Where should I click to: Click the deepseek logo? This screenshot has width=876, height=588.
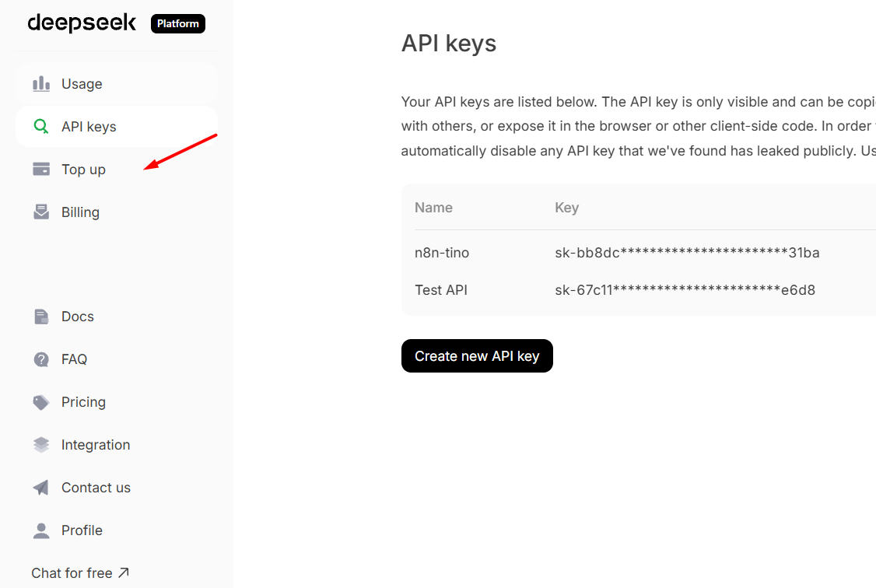point(82,23)
